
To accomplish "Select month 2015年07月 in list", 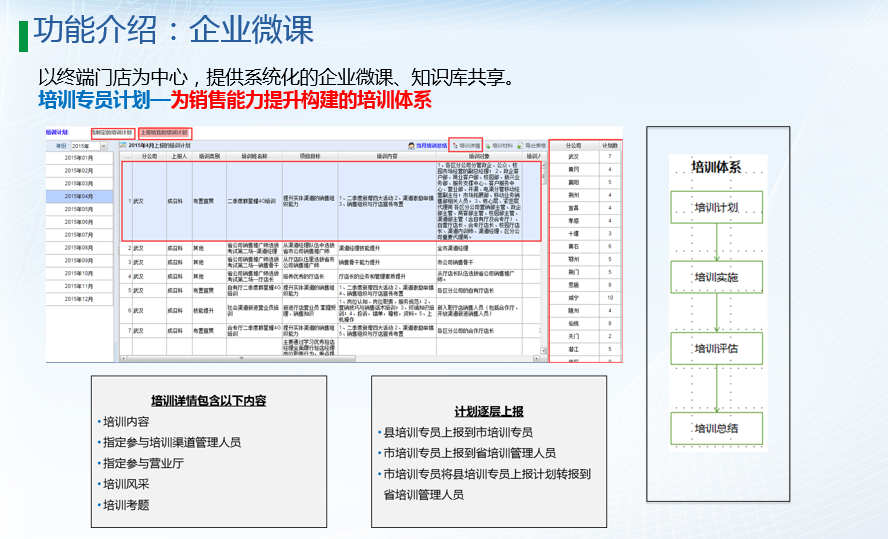I will (x=79, y=234).
